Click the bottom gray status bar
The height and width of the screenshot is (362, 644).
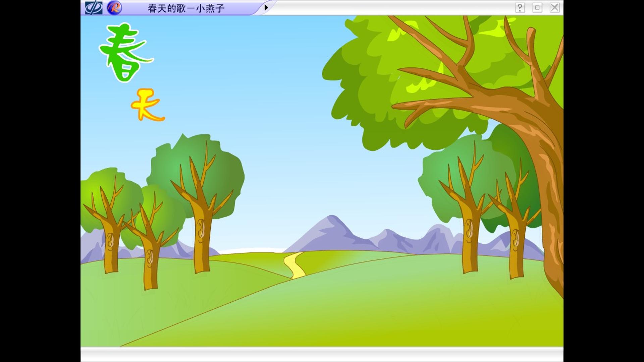click(x=322, y=354)
